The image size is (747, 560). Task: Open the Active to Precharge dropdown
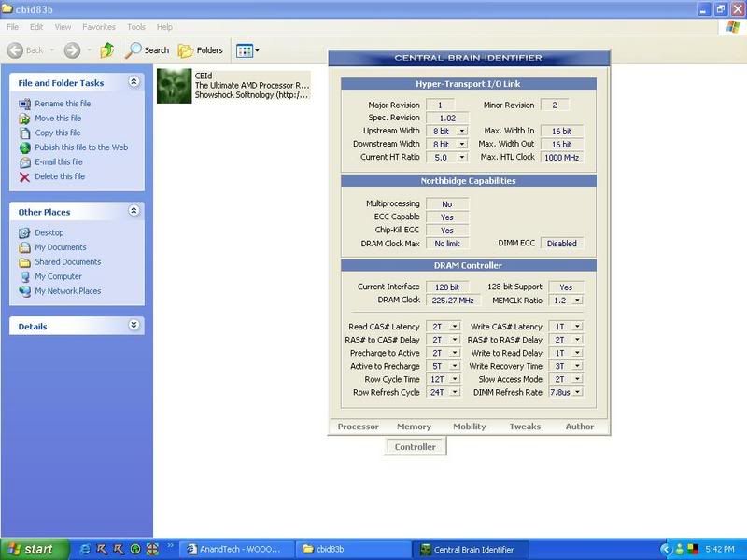[x=455, y=366]
